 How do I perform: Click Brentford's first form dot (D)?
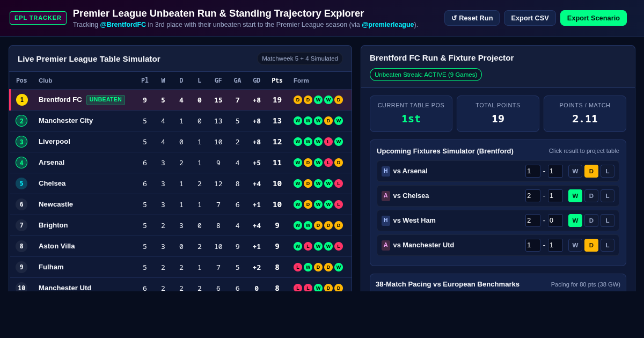(x=298, y=100)
